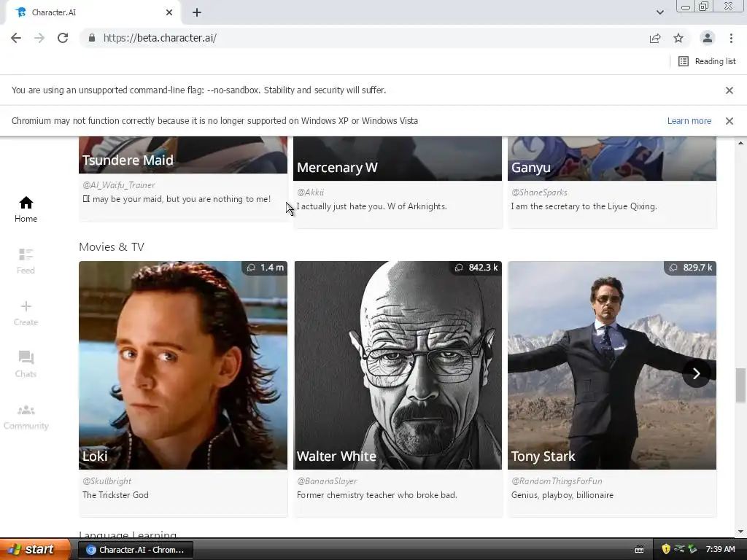The width and height of the screenshot is (747, 560).
Task: Click the address bar URL
Action: pyautogui.click(x=160, y=38)
